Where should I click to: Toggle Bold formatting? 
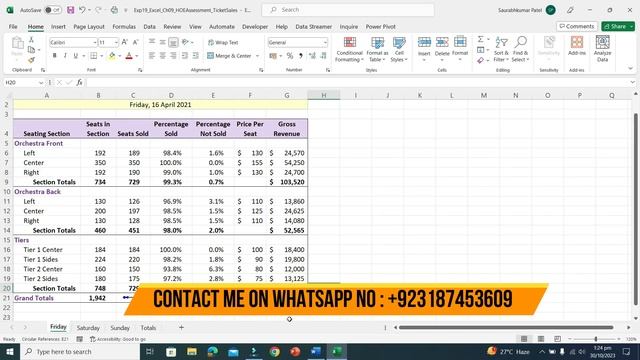tap(54, 56)
